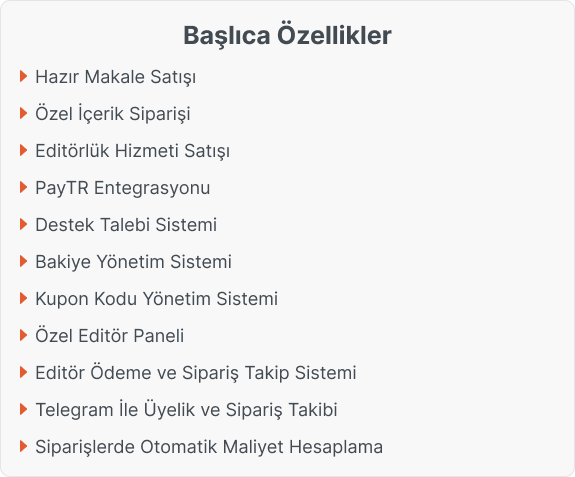Click the arrow bullet next to Özel İçerik Siparişi
Viewport: 575px width, 477px height.
click(23, 113)
